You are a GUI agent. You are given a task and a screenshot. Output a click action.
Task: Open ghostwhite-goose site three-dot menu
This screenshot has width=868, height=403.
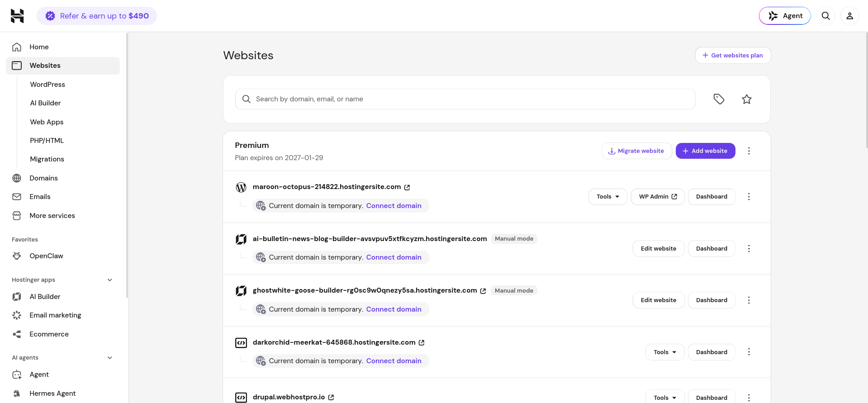pos(749,300)
